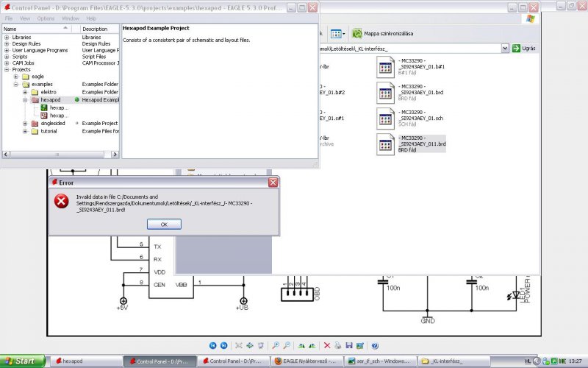The image size is (588, 368).
Task: Expand the elektro folder node
Action: (25, 92)
